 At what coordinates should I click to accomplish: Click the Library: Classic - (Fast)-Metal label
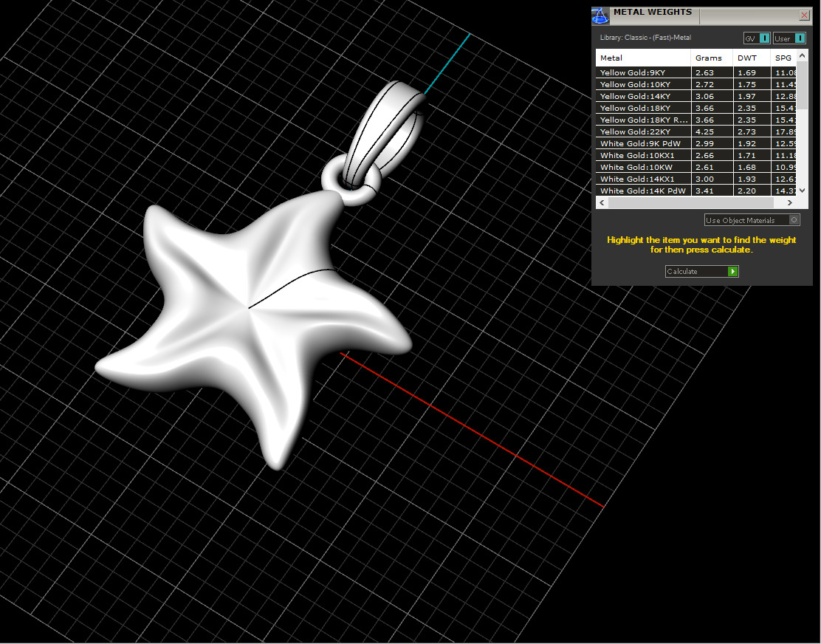click(x=645, y=38)
